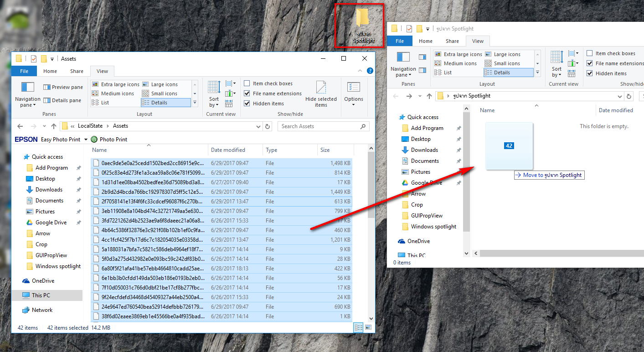This screenshot has width=644, height=352.
Task: Select This PC in Assets window sidebar
Action: [47, 295]
